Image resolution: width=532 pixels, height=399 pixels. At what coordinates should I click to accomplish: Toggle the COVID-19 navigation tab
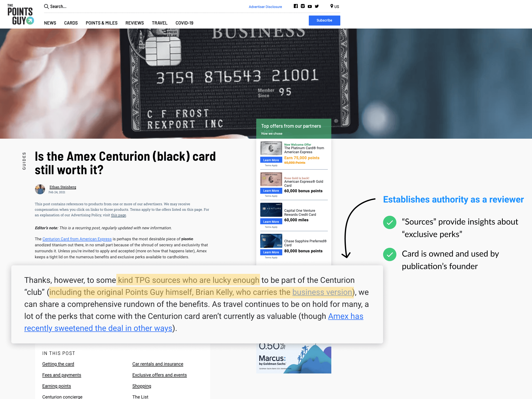(x=184, y=23)
